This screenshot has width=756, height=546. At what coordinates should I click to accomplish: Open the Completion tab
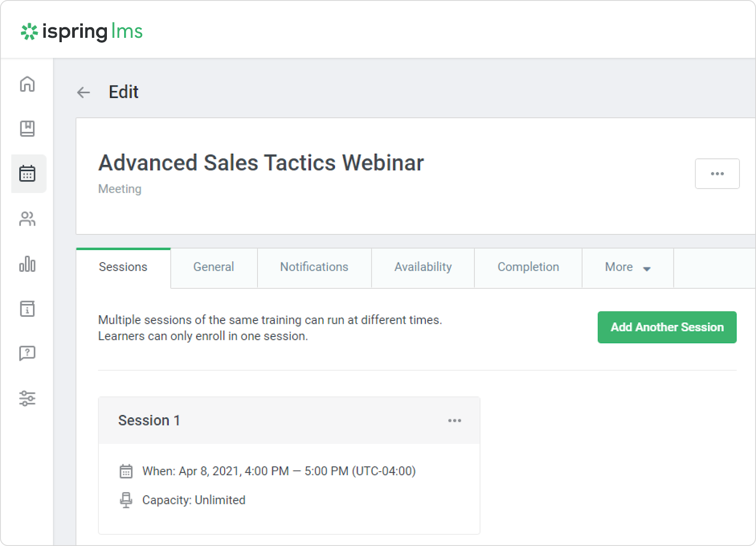528,268
